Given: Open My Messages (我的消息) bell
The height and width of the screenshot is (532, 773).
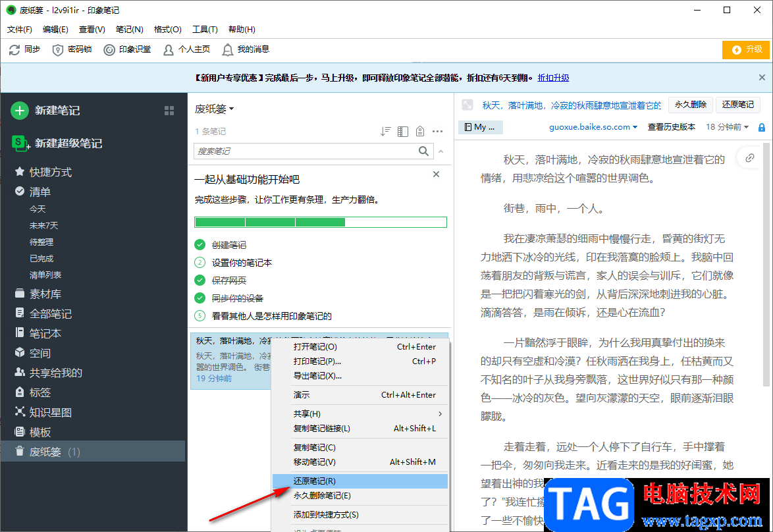Looking at the screenshot, I should (x=246, y=49).
